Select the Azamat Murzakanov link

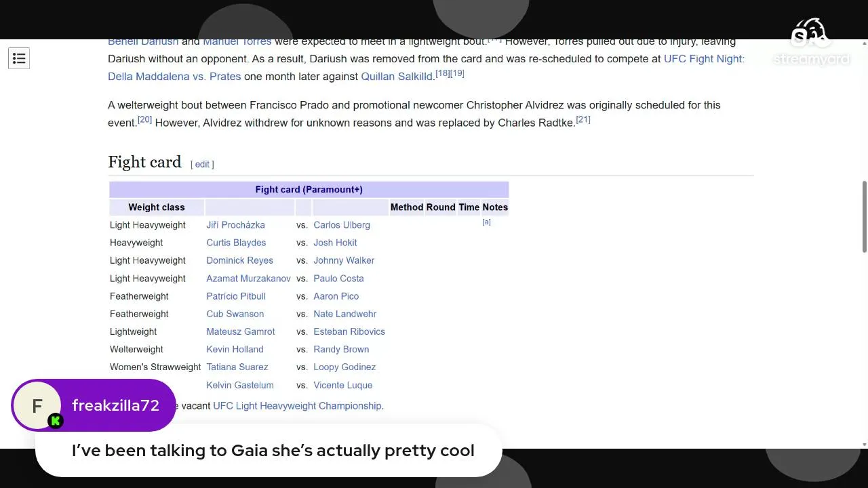pyautogui.click(x=248, y=279)
